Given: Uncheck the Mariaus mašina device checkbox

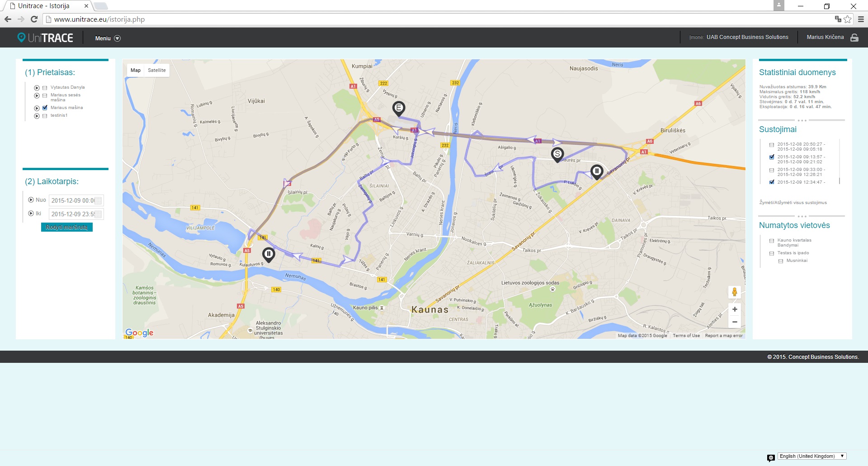Looking at the screenshot, I should coord(45,108).
